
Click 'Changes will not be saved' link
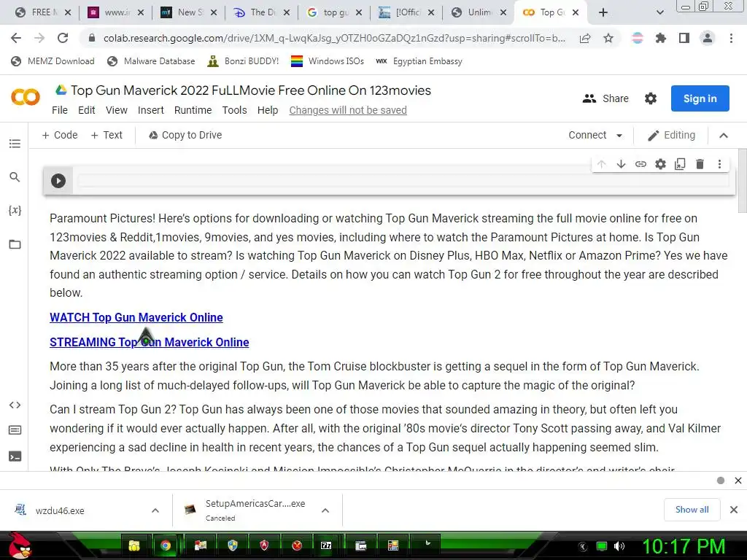coord(348,111)
